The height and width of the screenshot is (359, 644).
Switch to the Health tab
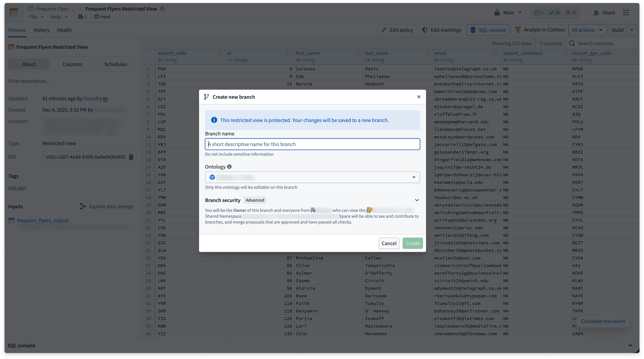pyautogui.click(x=64, y=30)
